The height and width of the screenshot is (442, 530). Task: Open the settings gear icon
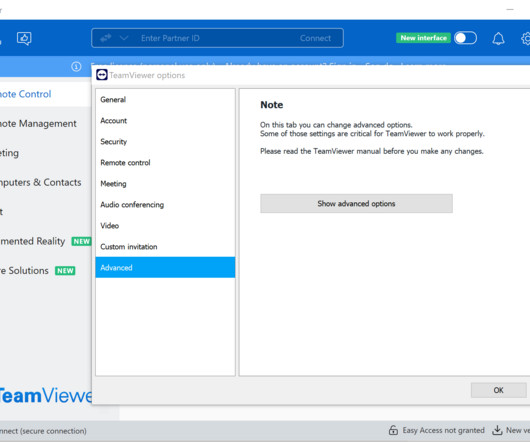pos(526,39)
